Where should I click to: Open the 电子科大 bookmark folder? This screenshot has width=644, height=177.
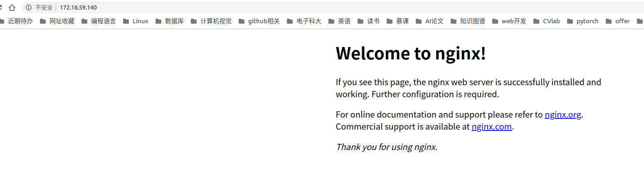coord(304,21)
